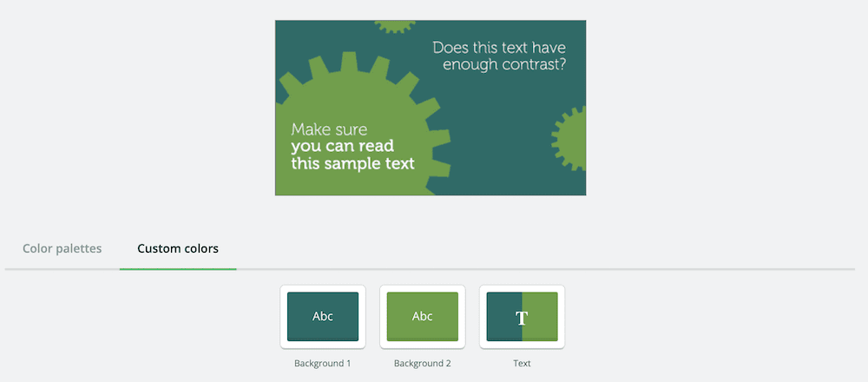This screenshot has height=382, width=868.
Task: Click the green half of Text swatch
Action: point(543,316)
